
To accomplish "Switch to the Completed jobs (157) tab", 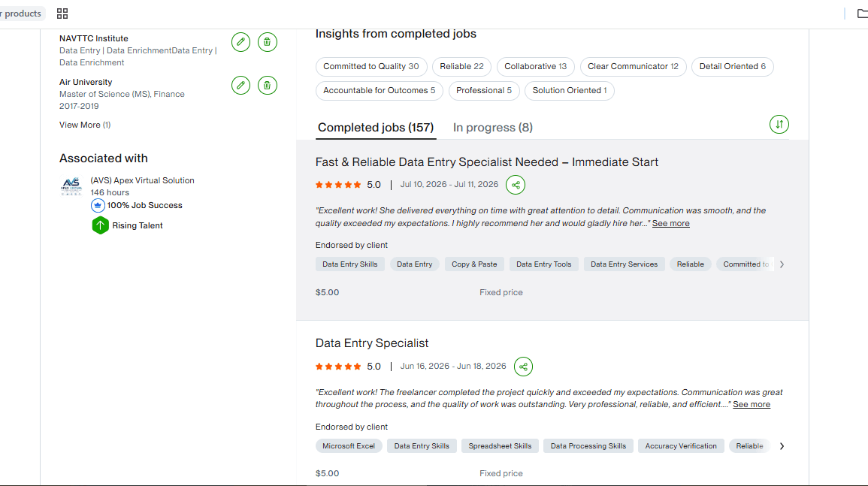I will [376, 128].
